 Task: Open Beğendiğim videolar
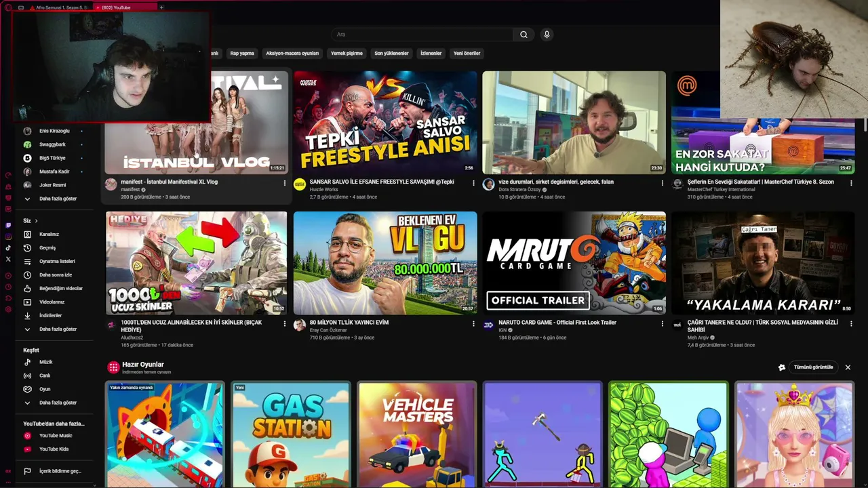[53, 289]
